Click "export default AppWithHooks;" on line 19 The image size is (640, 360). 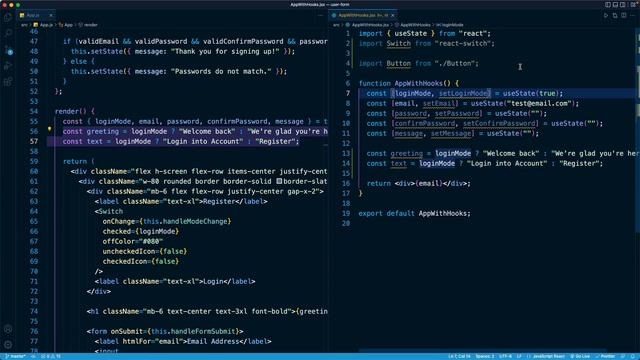click(x=414, y=213)
